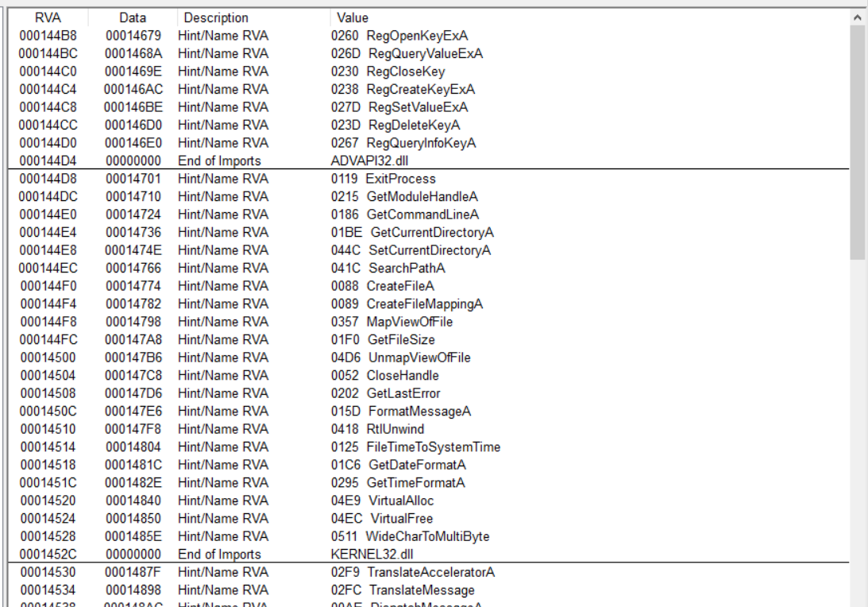Image resolution: width=868 pixels, height=607 pixels.
Task: Select the GetFileSize entry
Action: click(x=429, y=339)
